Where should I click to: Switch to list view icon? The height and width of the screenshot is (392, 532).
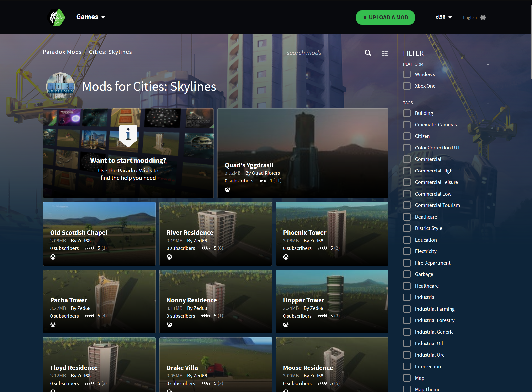click(x=385, y=53)
